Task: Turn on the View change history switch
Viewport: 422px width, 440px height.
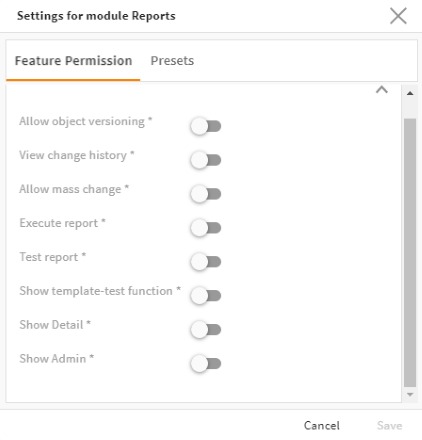Action: [206, 160]
